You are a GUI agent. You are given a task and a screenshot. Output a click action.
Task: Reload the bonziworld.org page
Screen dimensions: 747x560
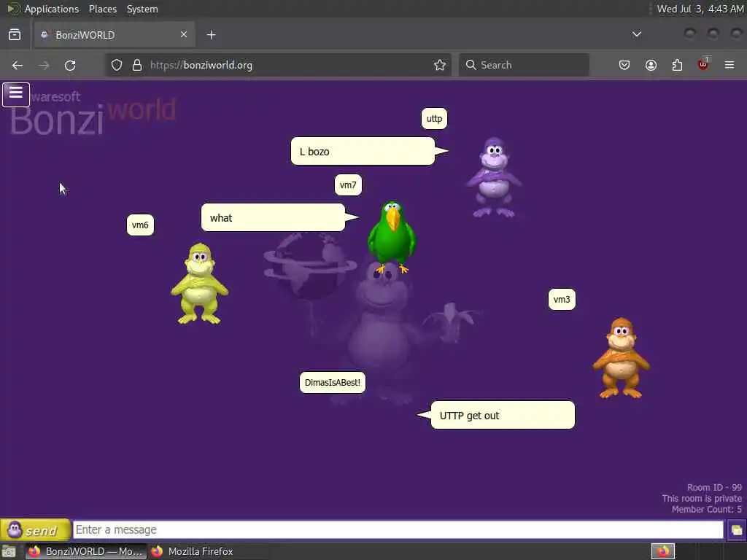pyautogui.click(x=70, y=65)
